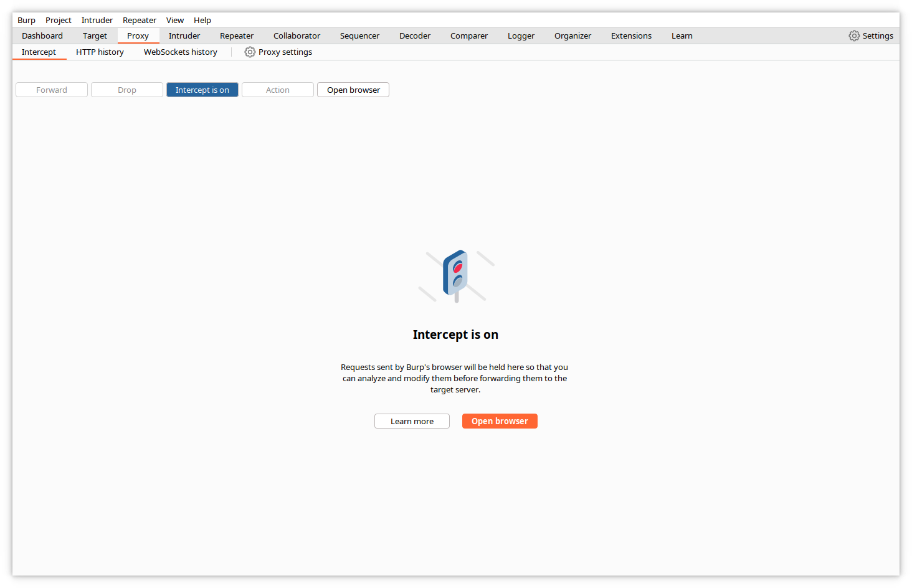This screenshot has width=912, height=588.
Task: Click the Learn more button
Action: pos(412,422)
